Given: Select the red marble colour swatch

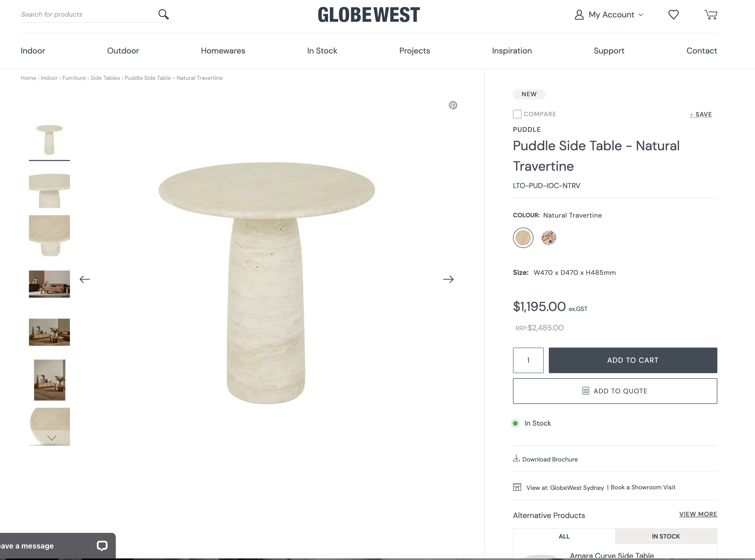Looking at the screenshot, I should point(548,238).
